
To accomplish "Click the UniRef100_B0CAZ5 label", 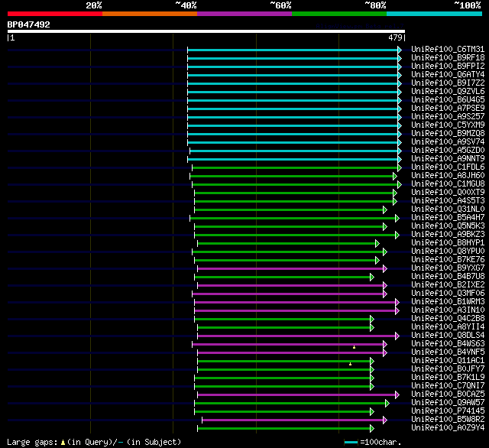I will pyautogui.click(x=448, y=394).
